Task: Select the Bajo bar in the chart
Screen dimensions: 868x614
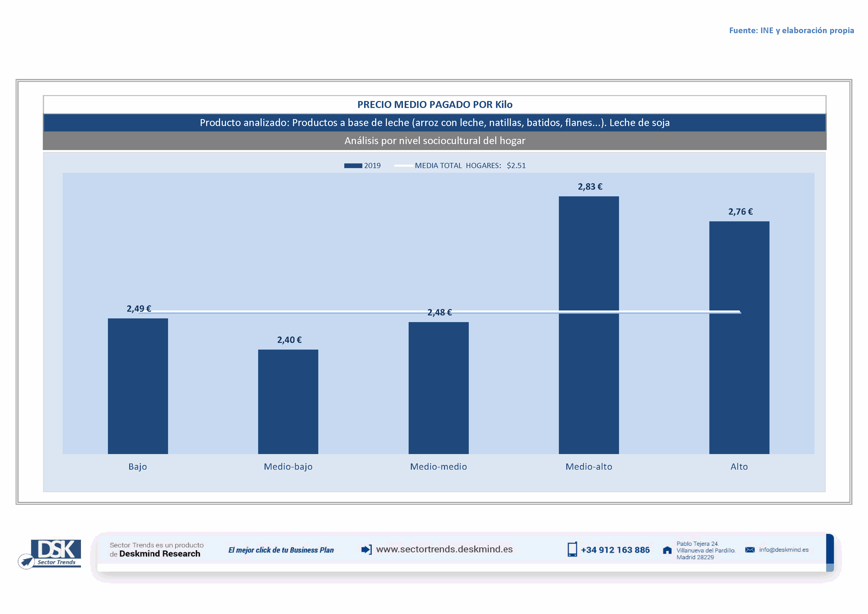Action: pos(138,386)
